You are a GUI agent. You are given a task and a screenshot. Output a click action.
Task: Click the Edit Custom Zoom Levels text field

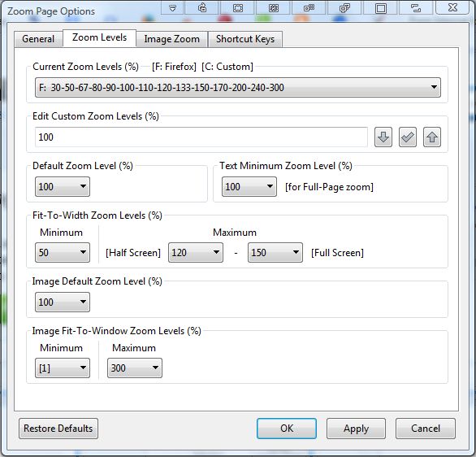[x=201, y=137]
